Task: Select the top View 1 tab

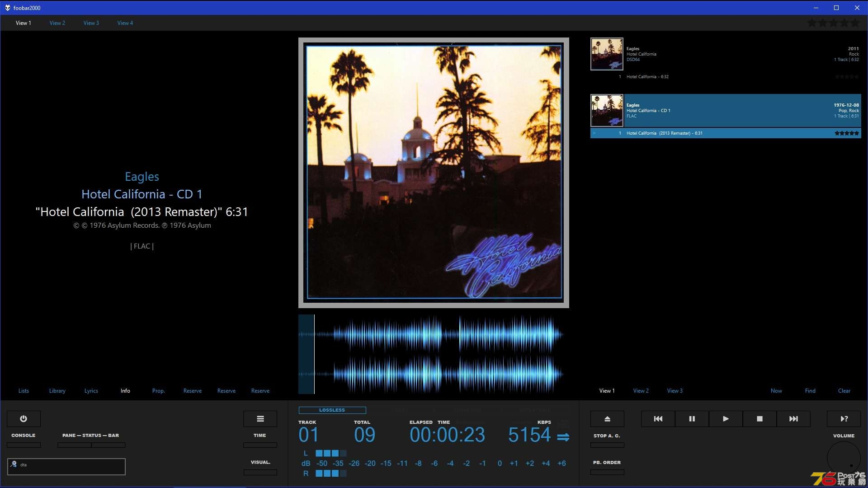Action: (x=24, y=23)
